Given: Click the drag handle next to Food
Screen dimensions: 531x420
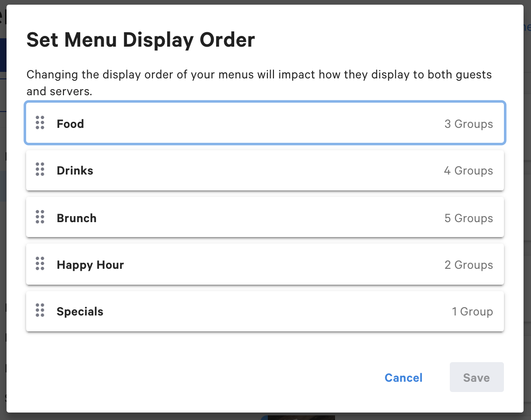Looking at the screenshot, I should (x=40, y=123).
